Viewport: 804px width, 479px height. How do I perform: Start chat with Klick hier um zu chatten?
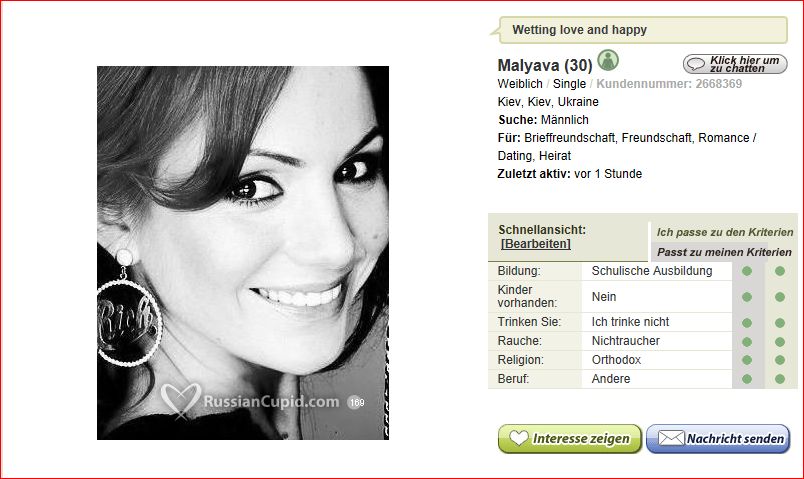735,64
